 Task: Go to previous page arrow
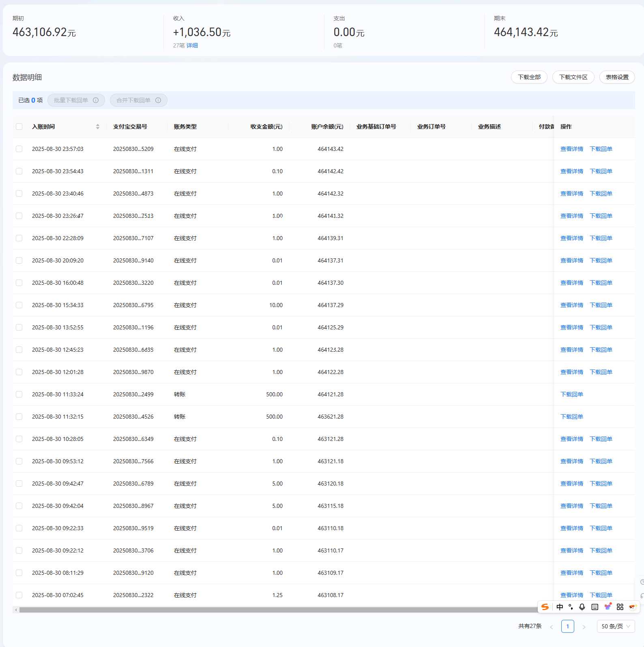[x=552, y=627]
